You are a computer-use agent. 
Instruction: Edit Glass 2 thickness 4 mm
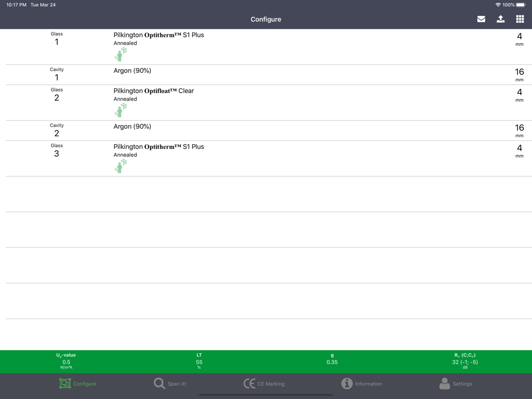tap(519, 95)
